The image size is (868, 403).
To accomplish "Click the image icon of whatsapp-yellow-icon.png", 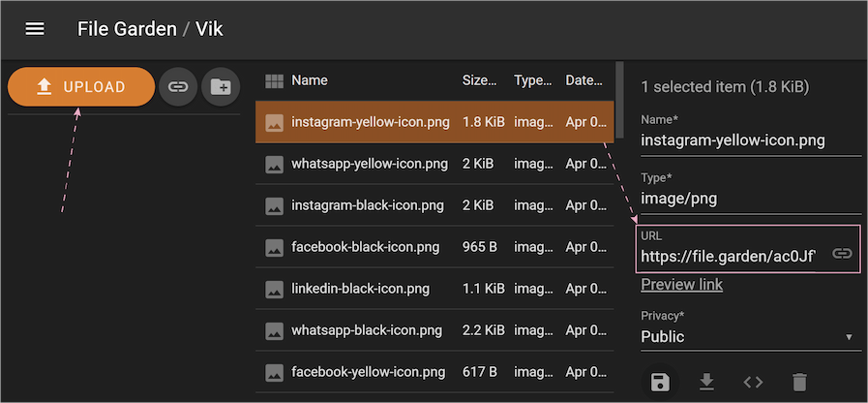I will click(x=274, y=164).
